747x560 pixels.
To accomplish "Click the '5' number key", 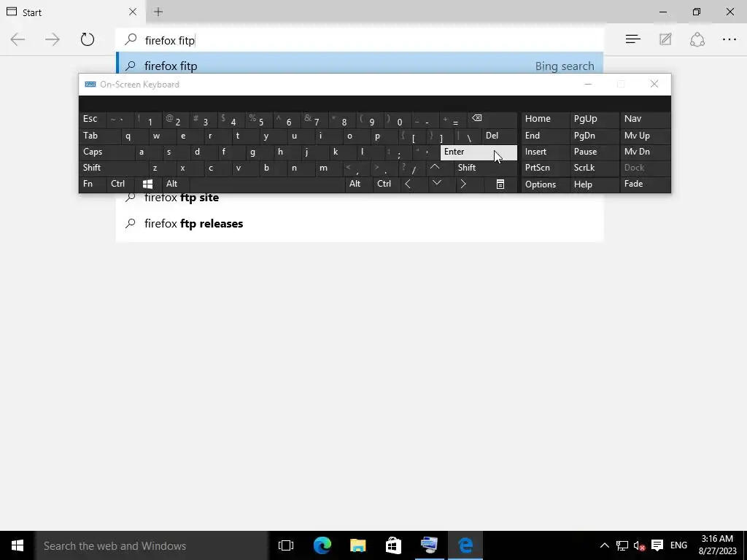I will [260, 120].
